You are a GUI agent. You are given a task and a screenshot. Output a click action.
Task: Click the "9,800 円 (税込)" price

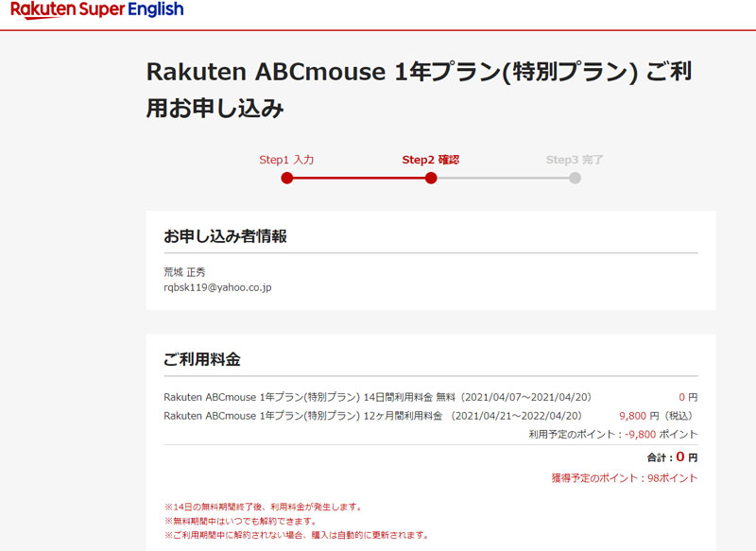[x=657, y=416]
